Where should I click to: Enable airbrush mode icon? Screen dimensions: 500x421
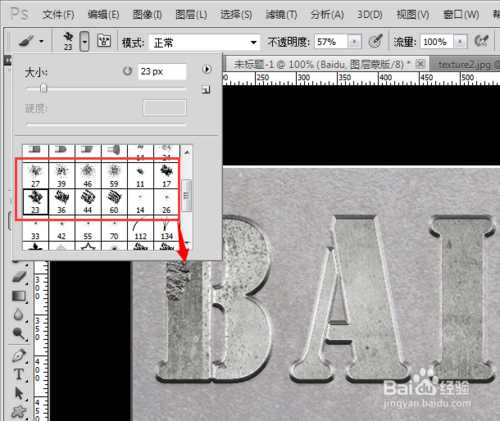click(x=481, y=41)
